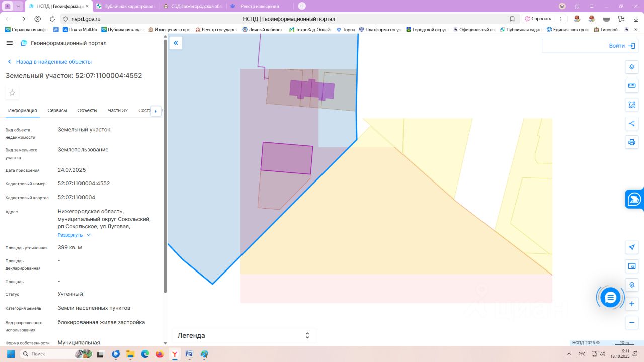Image resolution: width=644 pixels, height=362 pixels.
Task: Switch to the Части ЗУ tab
Action: (x=118, y=111)
